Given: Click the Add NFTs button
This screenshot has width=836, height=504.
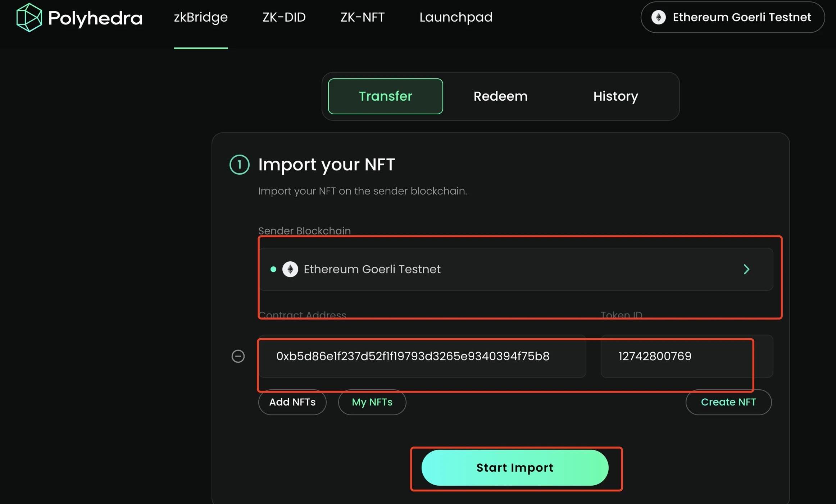Looking at the screenshot, I should point(292,402).
